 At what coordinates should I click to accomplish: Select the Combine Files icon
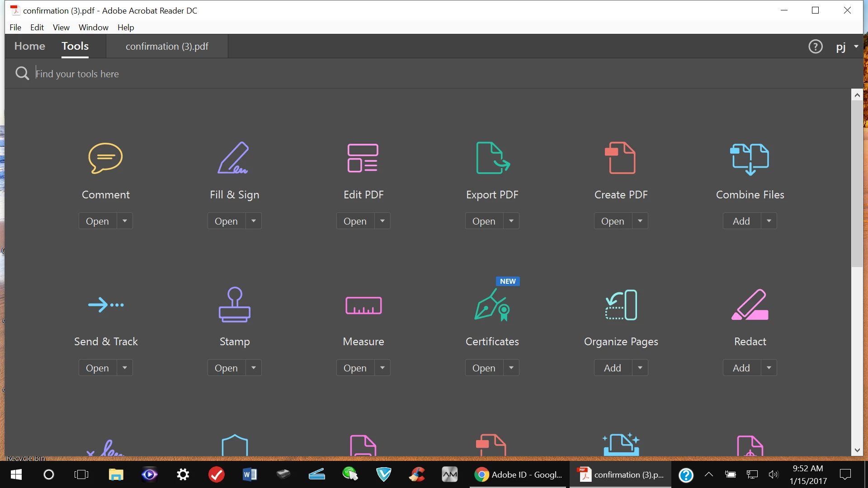click(x=750, y=159)
